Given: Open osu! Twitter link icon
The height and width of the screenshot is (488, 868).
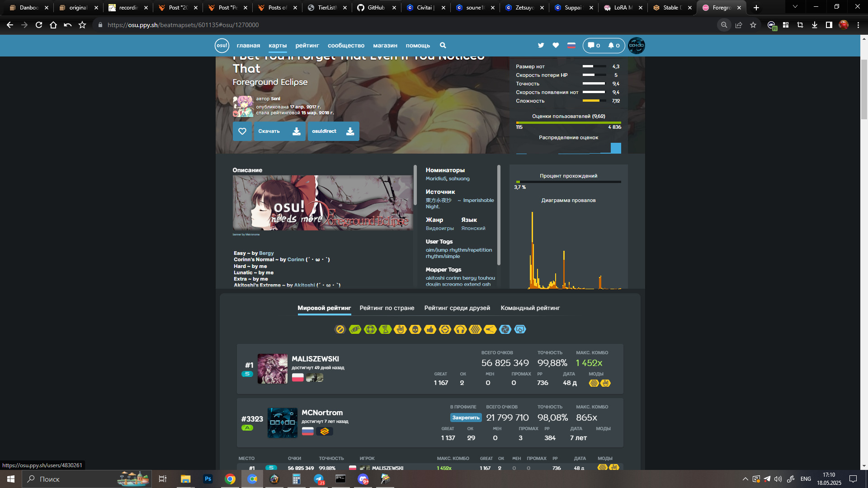Looking at the screenshot, I should click(x=541, y=45).
